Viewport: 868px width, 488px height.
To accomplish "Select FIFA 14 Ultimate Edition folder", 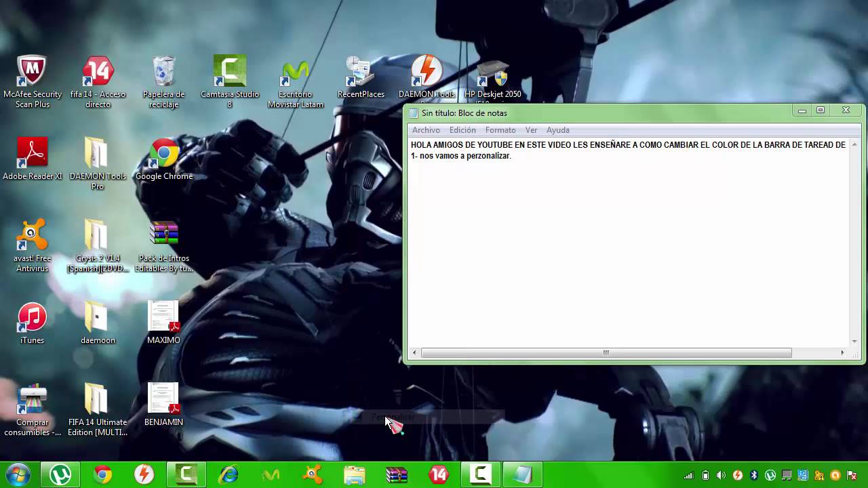I will pyautogui.click(x=98, y=410).
